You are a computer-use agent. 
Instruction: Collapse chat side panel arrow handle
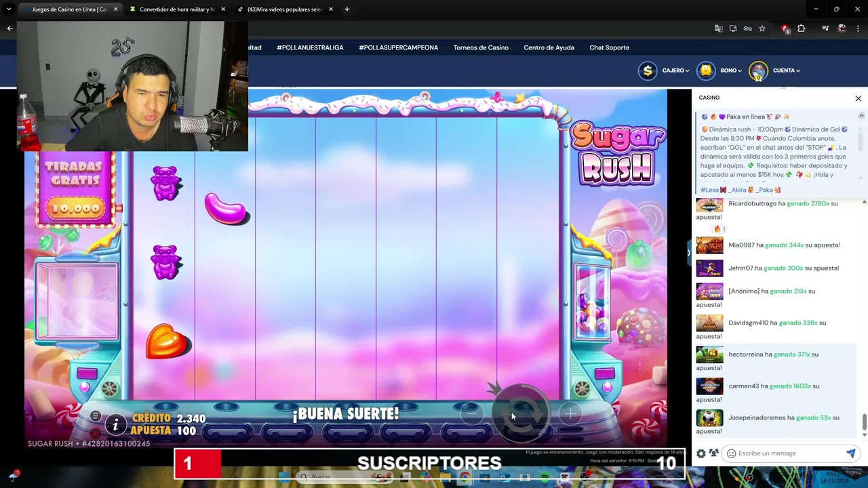click(x=688, y=253)
